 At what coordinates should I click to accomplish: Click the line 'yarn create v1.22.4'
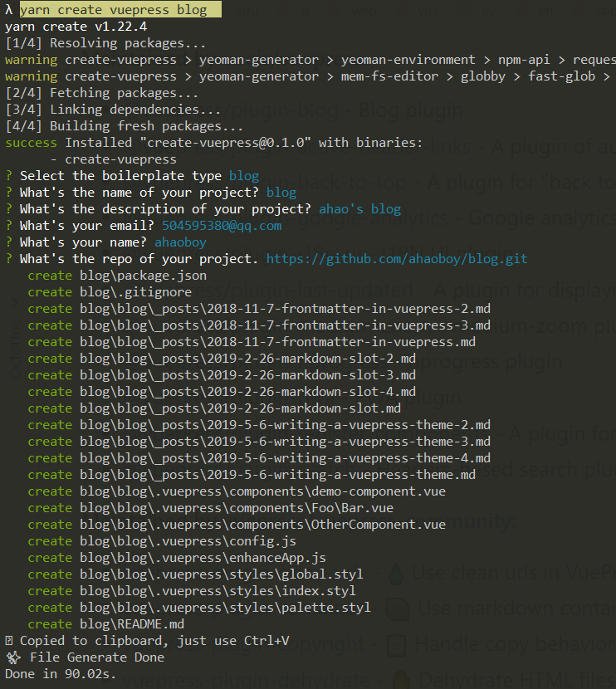pyautogui.click(x=76, y=27)
